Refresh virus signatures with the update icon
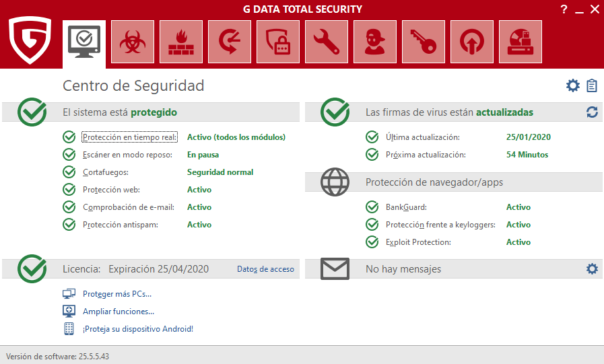 592,112
